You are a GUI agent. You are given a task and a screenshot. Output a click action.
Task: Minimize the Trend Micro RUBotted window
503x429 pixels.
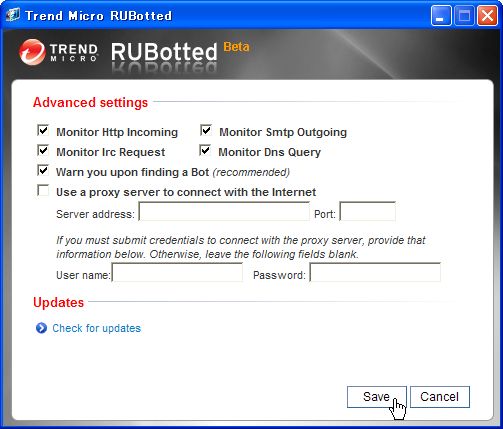441,15
